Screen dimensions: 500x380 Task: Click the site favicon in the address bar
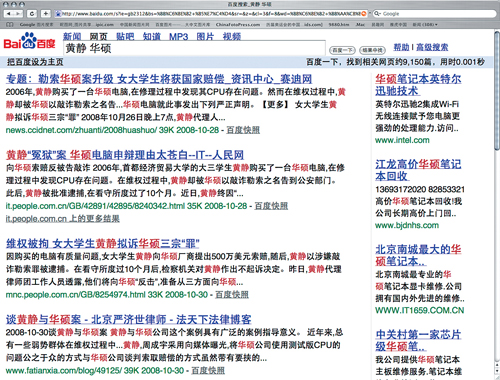[x=58, y=14]
